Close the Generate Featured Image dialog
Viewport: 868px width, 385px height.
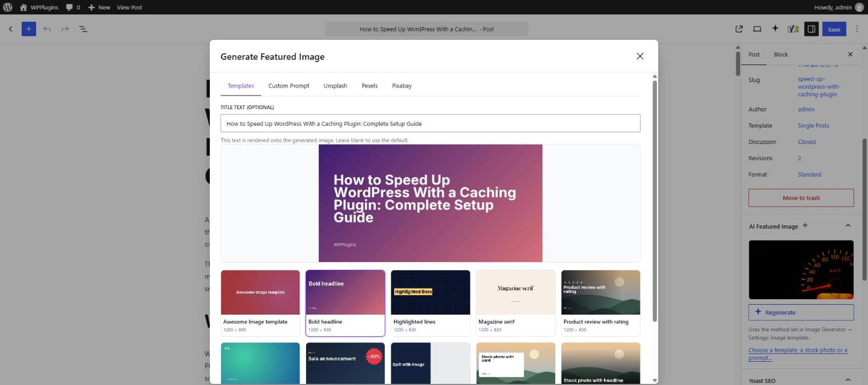pyautogui.click(x=640, y=56)
